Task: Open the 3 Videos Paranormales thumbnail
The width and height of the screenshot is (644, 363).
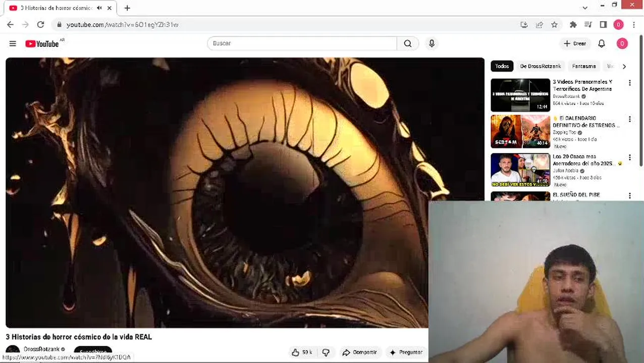Action: (x=520, y=95)
